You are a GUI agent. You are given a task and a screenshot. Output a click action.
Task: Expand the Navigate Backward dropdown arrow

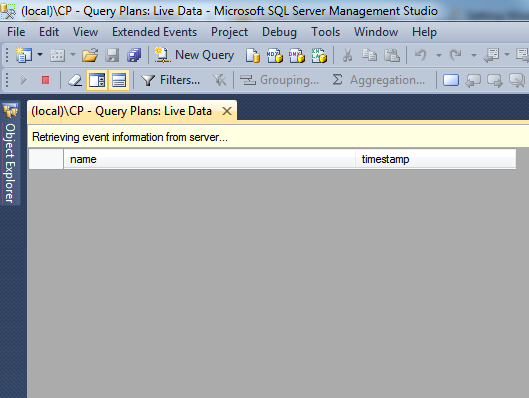point(507,55)
